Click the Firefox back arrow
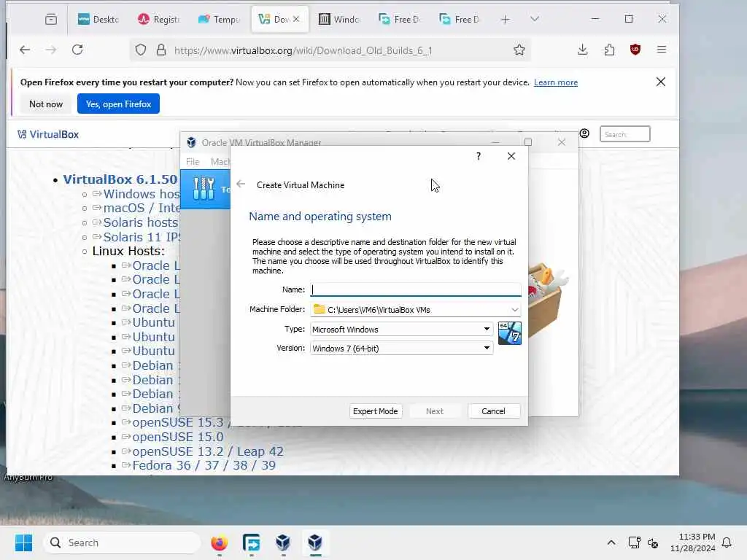Image resolution: width=747 pixels, height=560 pixels. pos(25,50)
